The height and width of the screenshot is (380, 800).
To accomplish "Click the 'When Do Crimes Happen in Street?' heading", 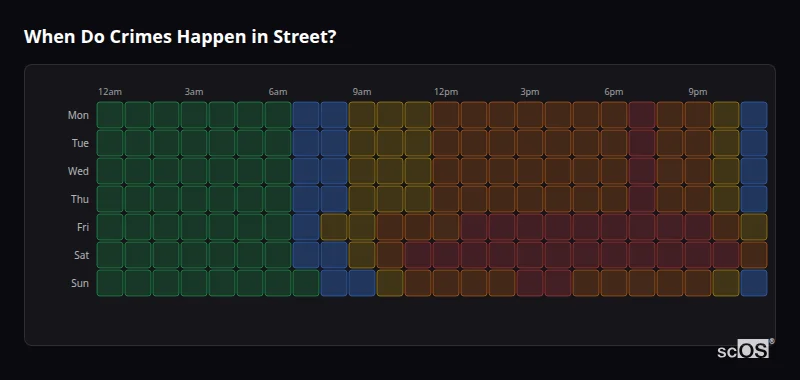I will point(180,37).
